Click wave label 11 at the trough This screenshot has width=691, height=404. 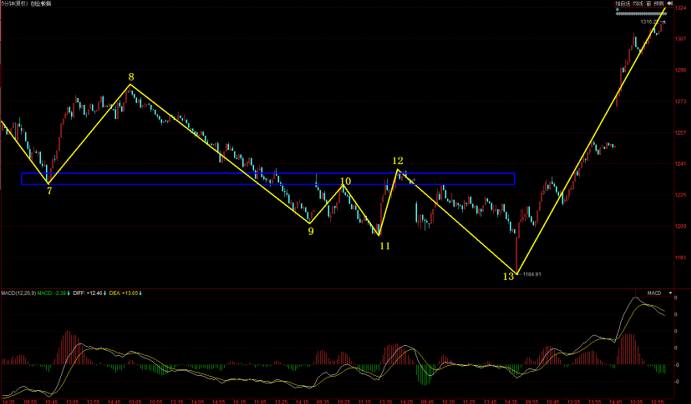click(384, 245)
